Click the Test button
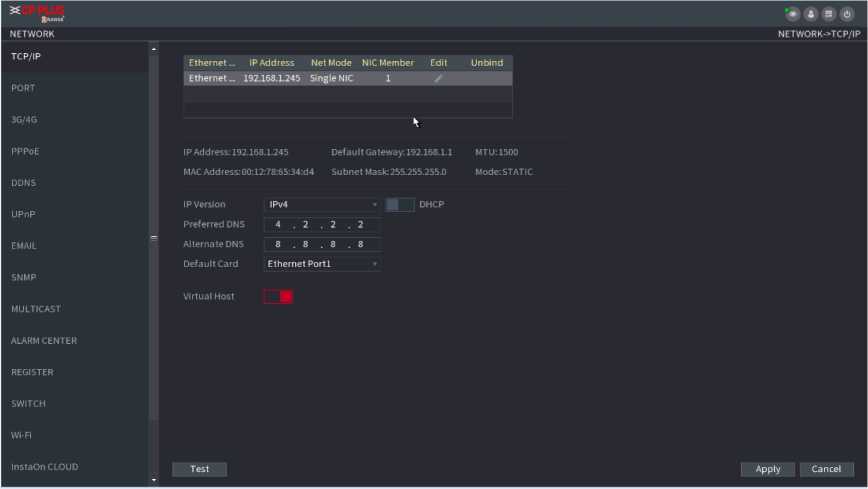868x489 pixels. tap(199, 469)
